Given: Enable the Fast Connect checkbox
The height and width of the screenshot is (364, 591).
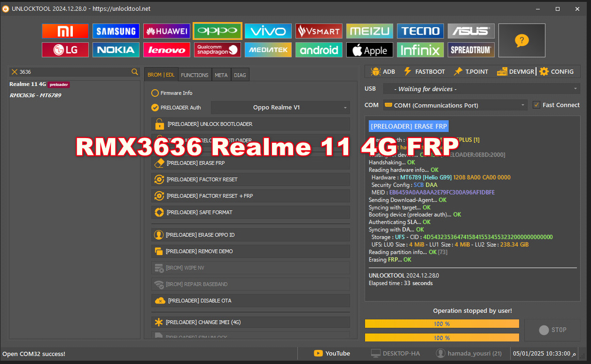Looking at the screenshot, I should pyautogui.click(x=537, y=105).
